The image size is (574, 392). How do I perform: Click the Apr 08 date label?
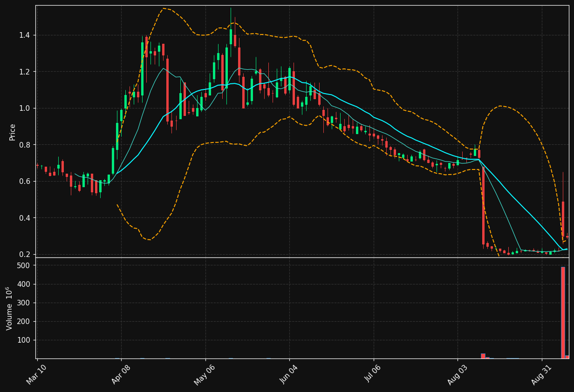click(120, 374)
